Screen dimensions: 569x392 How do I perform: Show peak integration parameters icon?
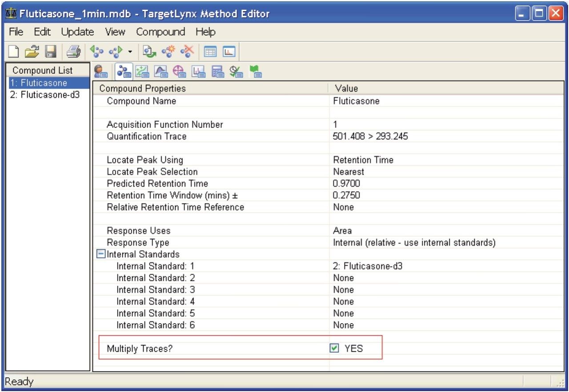click(160, 72)
